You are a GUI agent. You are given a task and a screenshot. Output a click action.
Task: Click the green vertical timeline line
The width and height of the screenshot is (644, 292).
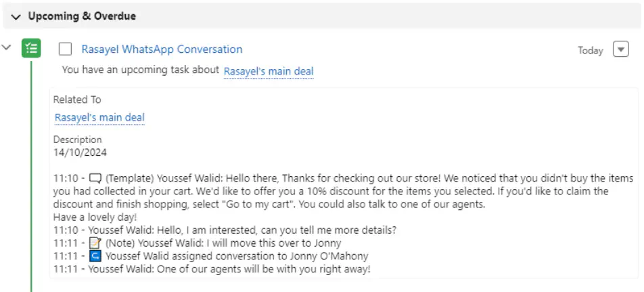(x=31, y=175)
